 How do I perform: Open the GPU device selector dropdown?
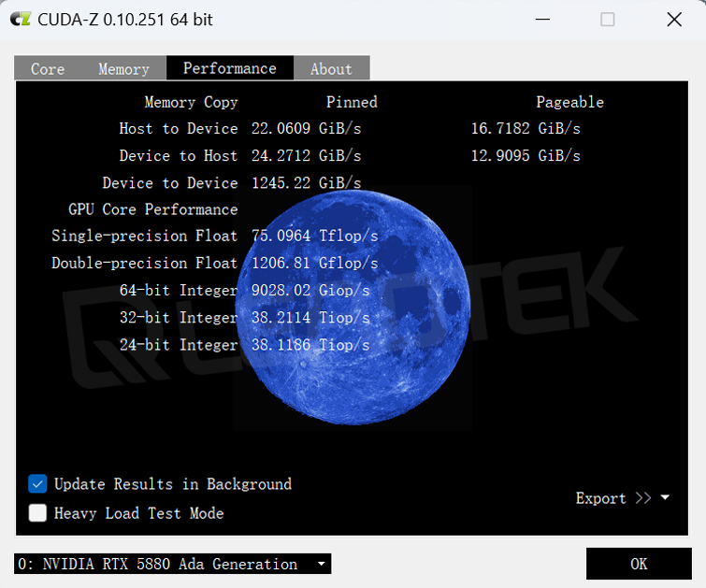coord(172,564)
